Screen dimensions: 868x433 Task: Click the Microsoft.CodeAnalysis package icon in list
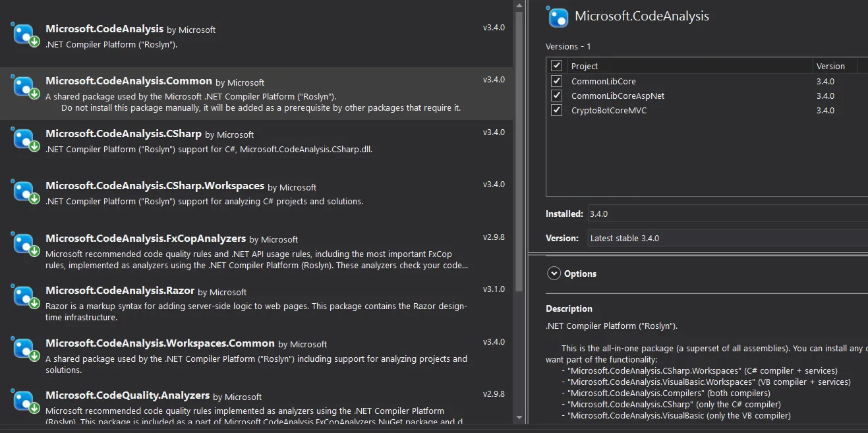click(x=24, y=34)
